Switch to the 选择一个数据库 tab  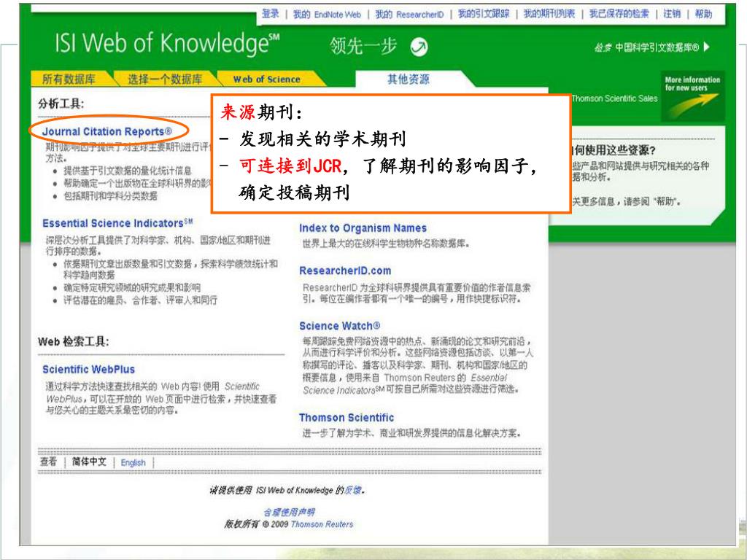[x=165, y=79]
